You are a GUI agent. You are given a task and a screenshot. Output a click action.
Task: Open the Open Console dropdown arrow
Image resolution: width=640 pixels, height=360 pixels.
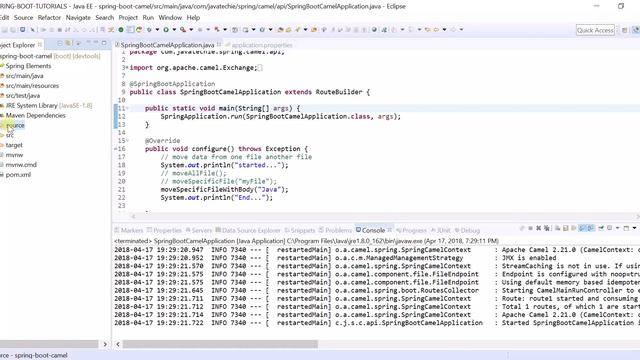tap(635, 228)
